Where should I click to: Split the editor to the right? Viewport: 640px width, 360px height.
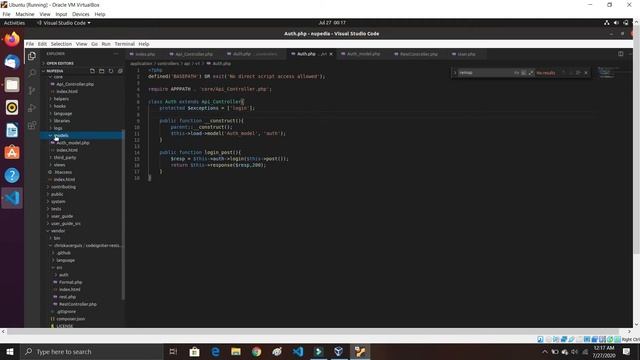pyautogui.click(x=620, y=54)
